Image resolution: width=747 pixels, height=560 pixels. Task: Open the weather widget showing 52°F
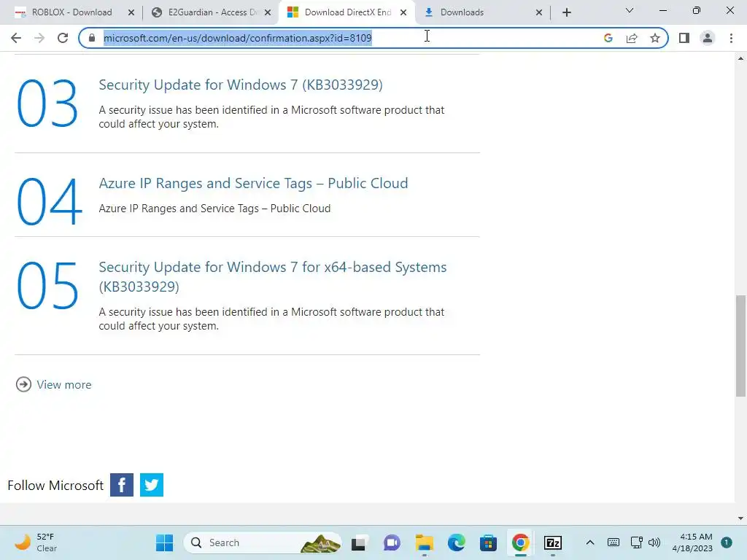[36, 542]
